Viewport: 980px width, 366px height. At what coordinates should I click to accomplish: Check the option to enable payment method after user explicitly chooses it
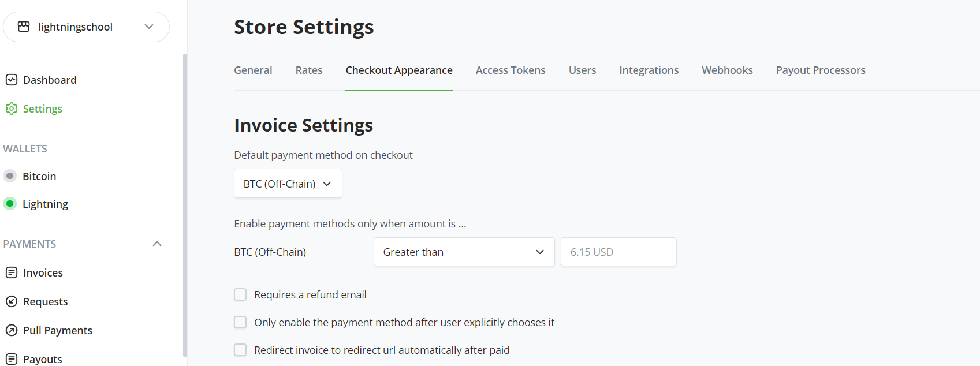[x=240, y=322]
